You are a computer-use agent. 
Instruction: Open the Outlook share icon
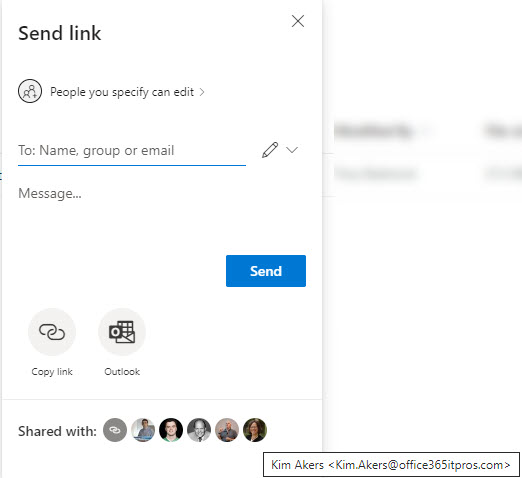coord(122,332)
